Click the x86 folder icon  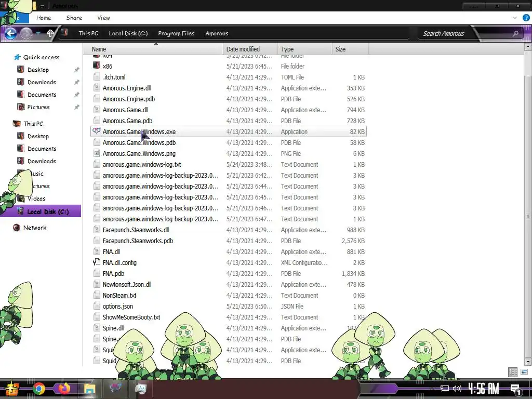point(97,65)
